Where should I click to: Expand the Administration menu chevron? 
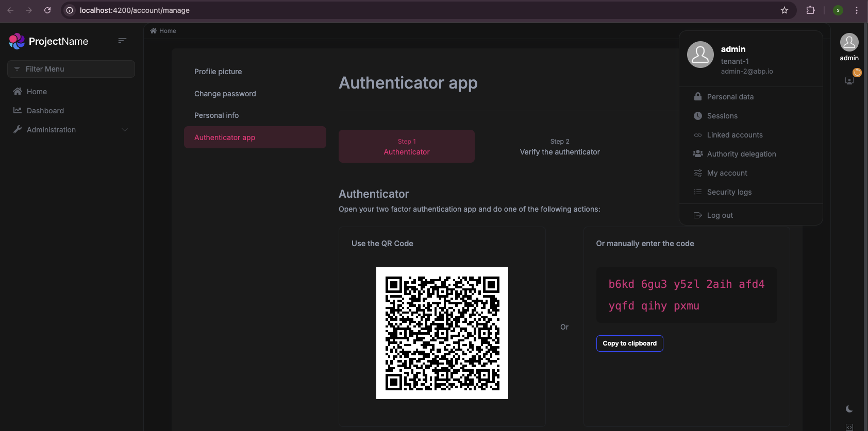pyautogui.click(x=125, y=130)
